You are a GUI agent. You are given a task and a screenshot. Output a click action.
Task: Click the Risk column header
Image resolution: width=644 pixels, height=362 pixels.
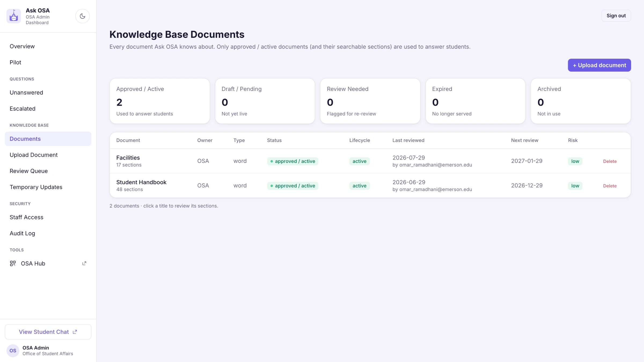573,140
